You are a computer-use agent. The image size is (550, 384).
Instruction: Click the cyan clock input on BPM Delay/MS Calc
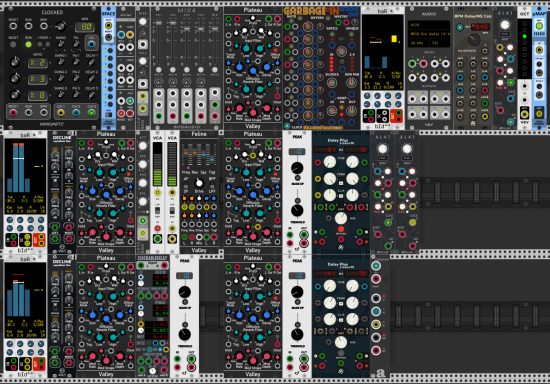460,27
